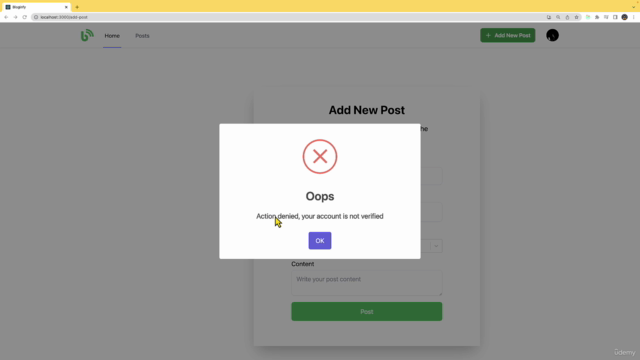640x360 pixels.
Task: Reload the page with the refresh icon
Action: (x=24, y=17)
